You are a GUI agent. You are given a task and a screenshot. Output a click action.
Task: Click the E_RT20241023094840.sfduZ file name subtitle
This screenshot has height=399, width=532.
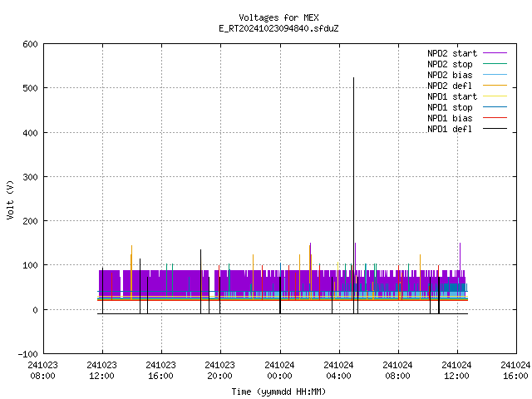pos(278,28)
